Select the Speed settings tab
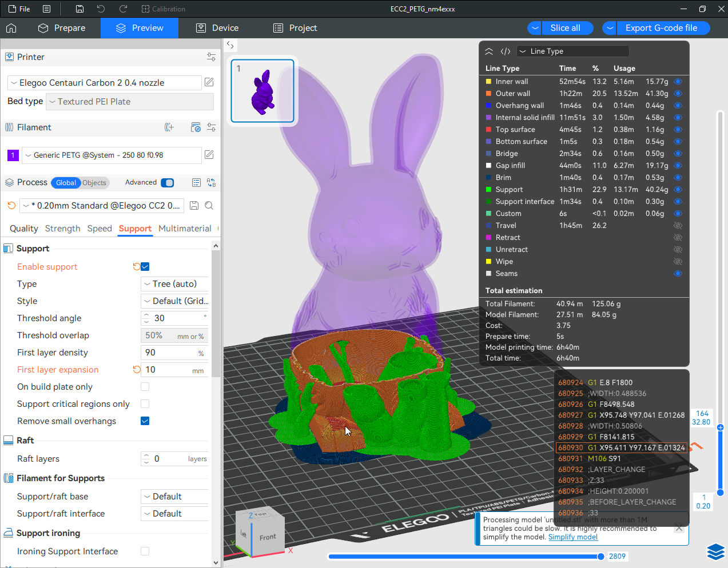728x568 pixels. coord(100,229)
